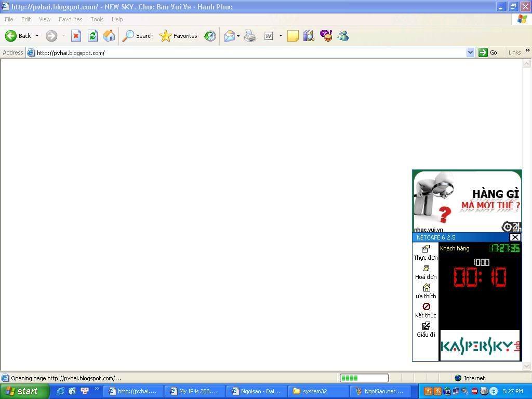Open the Tools menu

(x=97, y=19)
